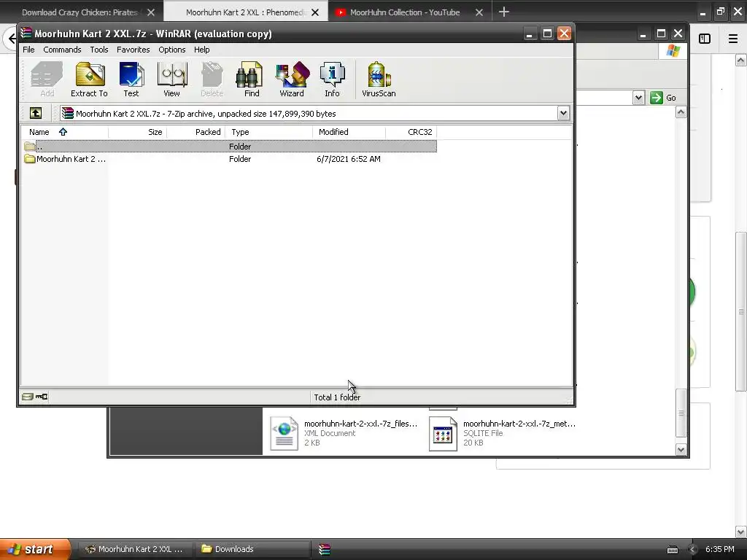Open the Info toolbar icon
Screen dimensions: 747x560
pyautogui.click(x=332, y=79)
